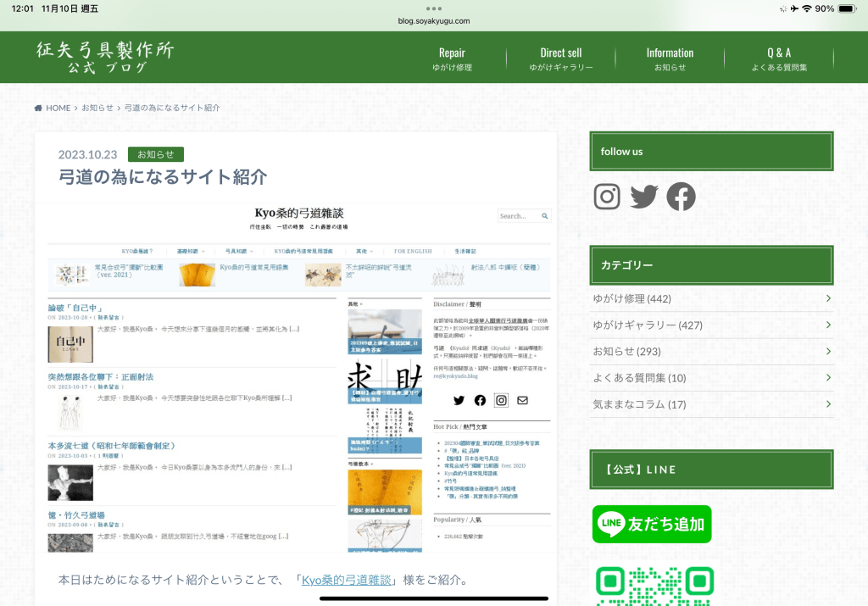Open the Direct sell menu item
Screen dimensions: 868x606
560,58
